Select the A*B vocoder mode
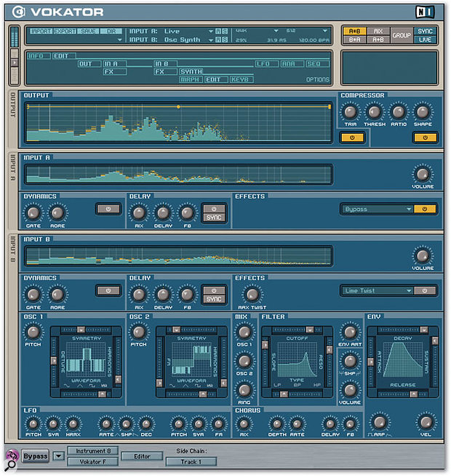 pos(354,31)
